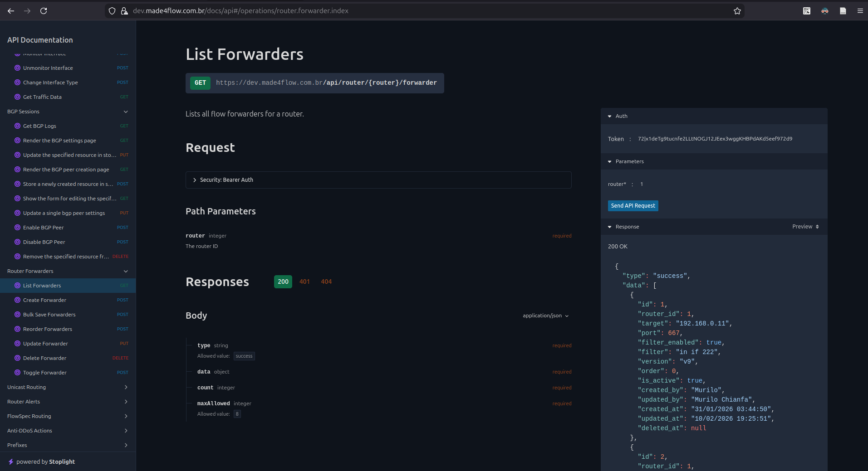This screenshot has width=868, height=471.
Task: Click the GET badge next to Get Traffic Data
Action: click(x=123, y=97)
